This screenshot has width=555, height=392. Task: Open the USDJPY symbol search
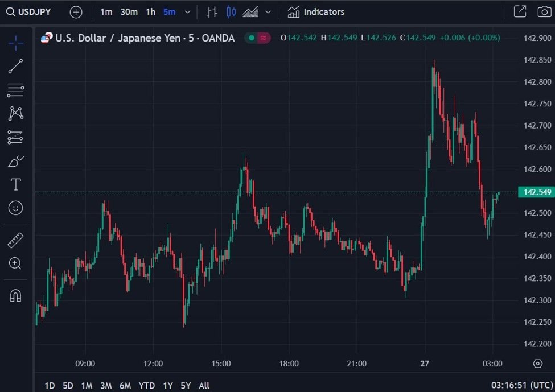tap(29, 12)
